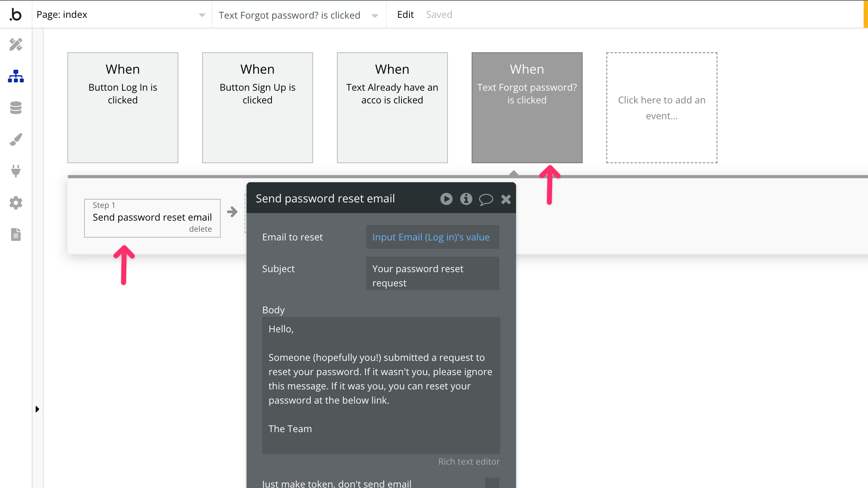Open the Settings gear icon
Screen dimensions: 868x488
click(16, 203)
